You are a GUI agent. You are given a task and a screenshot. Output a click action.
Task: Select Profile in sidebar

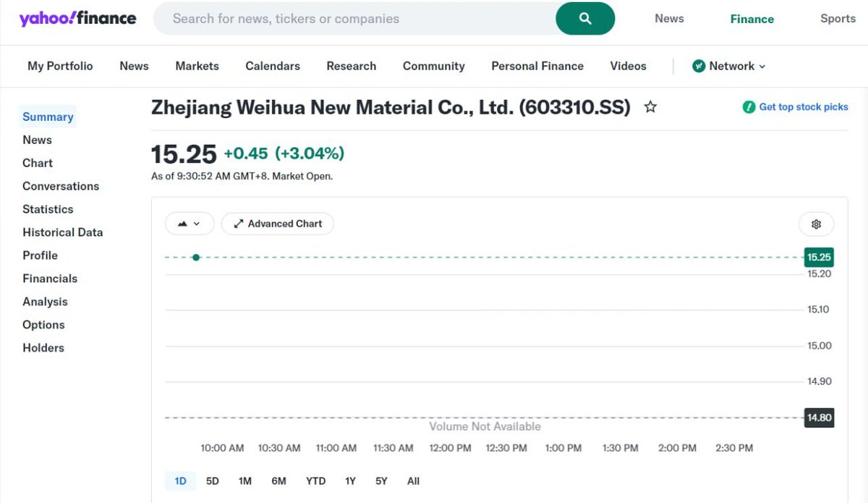pos(40,255)
